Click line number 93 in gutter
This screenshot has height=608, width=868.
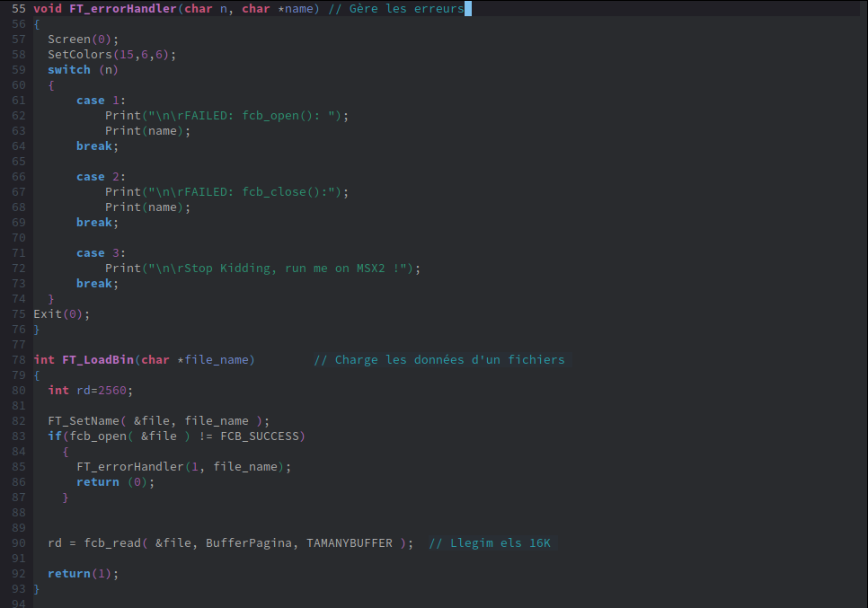[19, 589]
